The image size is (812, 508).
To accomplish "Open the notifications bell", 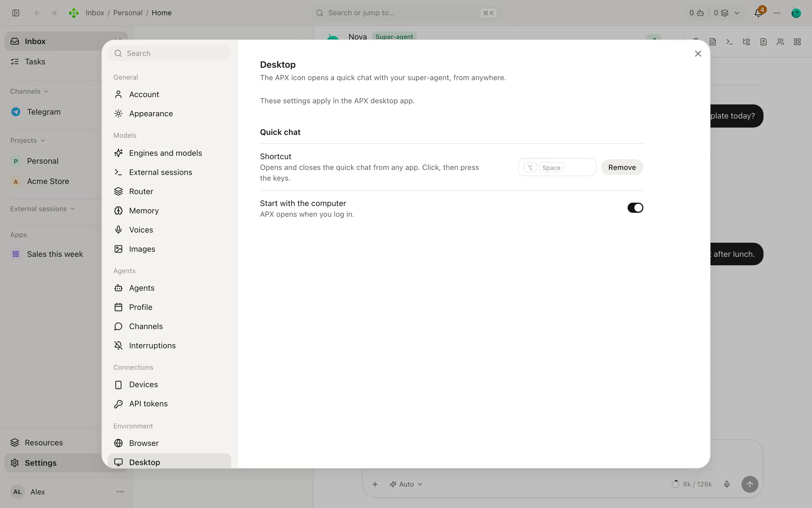I will [x=758, y=13].
